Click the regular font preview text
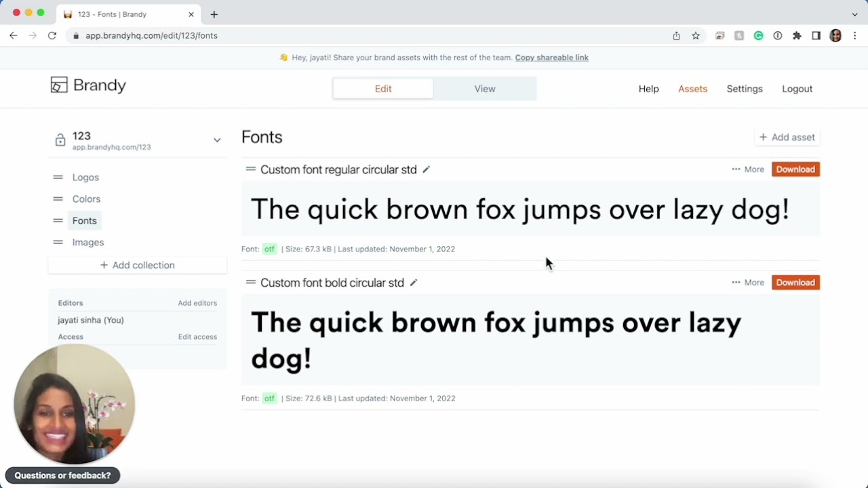The height and width of the screenshot is (488, 868). (520, 209)
